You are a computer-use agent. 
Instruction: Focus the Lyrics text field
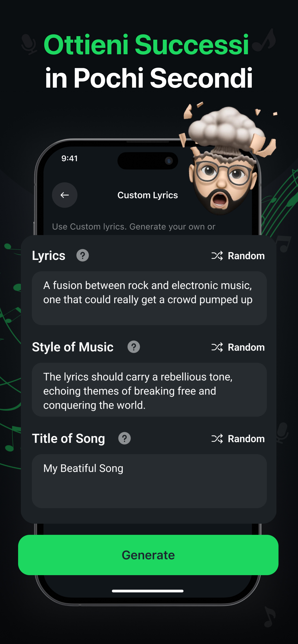(x=149, y=298)
